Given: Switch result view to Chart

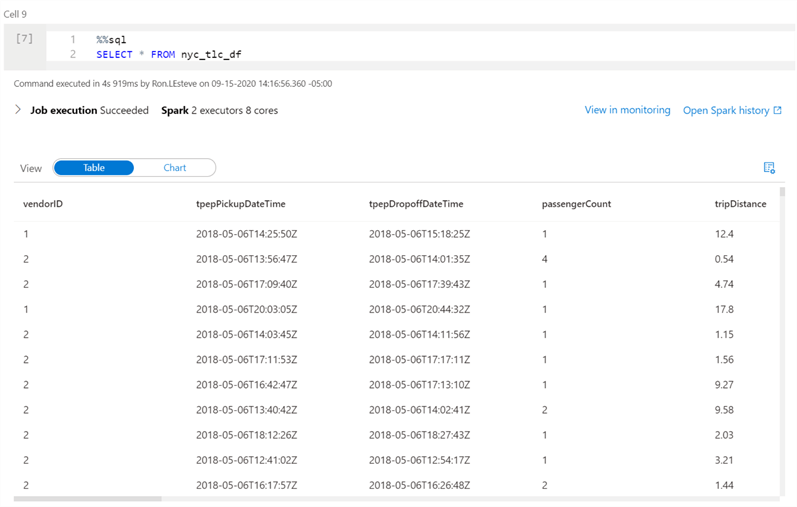Looking at the screenshot, I should pos(175,168).
